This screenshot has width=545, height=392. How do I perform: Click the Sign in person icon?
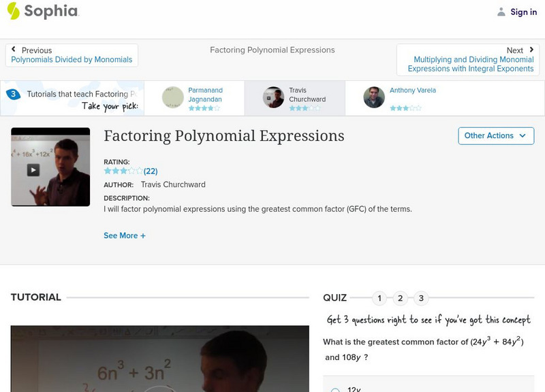pyautogui.click(x=501, y=12)
